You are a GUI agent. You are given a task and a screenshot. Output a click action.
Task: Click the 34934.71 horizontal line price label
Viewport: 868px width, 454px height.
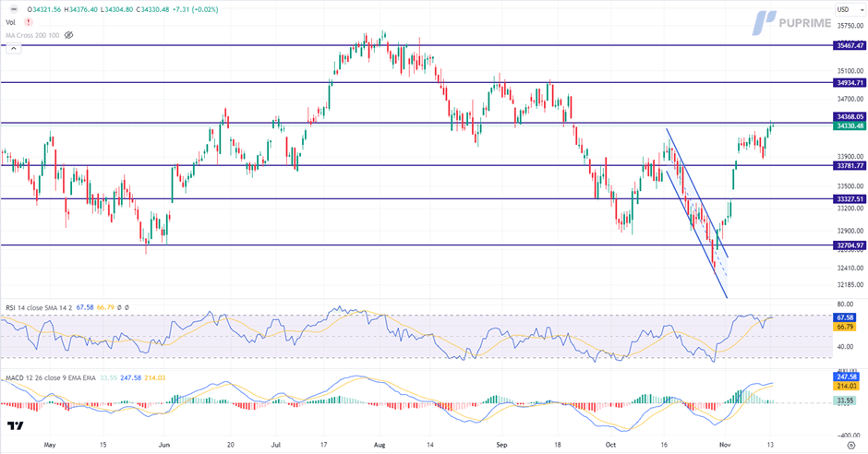(849, 82)
